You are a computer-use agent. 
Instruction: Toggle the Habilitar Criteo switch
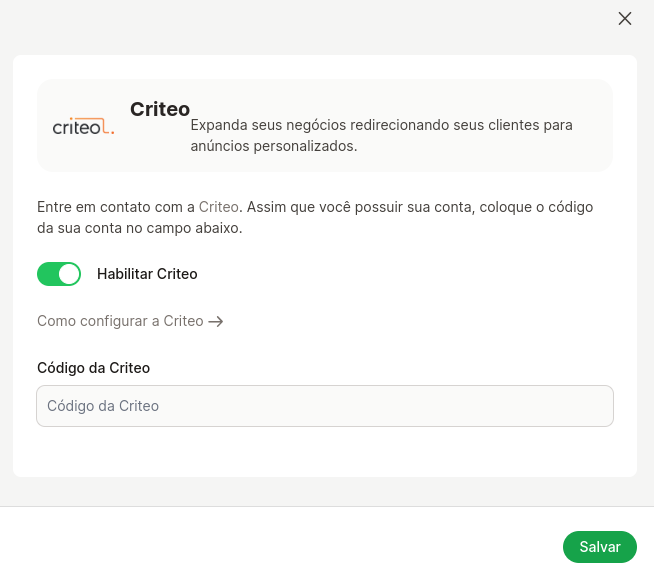point(59,274)
